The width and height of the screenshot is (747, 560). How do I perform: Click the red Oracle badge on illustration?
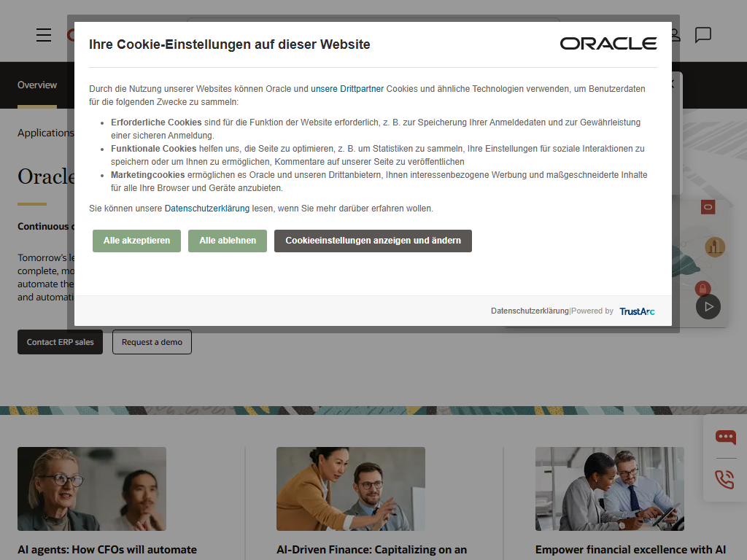708,207
